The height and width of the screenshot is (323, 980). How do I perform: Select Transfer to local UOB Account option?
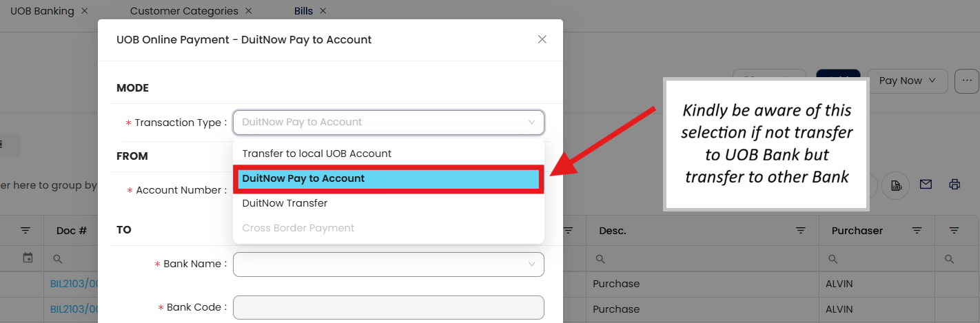pyautogui.click(x=317, y=154)
